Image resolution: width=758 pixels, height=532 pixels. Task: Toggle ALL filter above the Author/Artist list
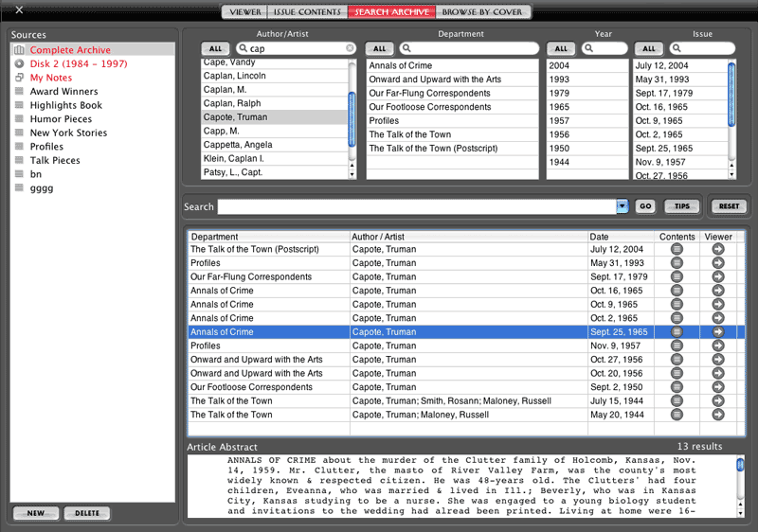click(x=215, y=48)
